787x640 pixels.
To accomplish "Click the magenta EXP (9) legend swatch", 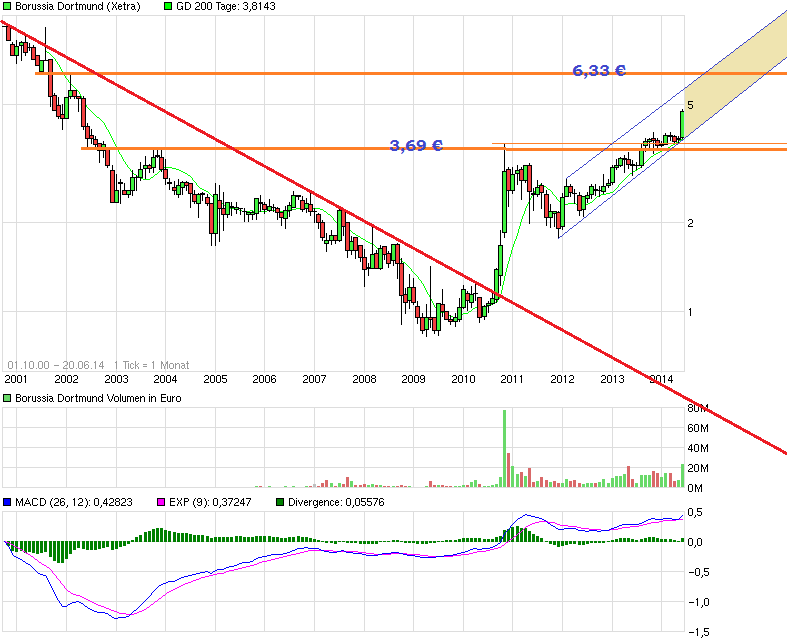I will pyautogui.click(x=161, y=502).
